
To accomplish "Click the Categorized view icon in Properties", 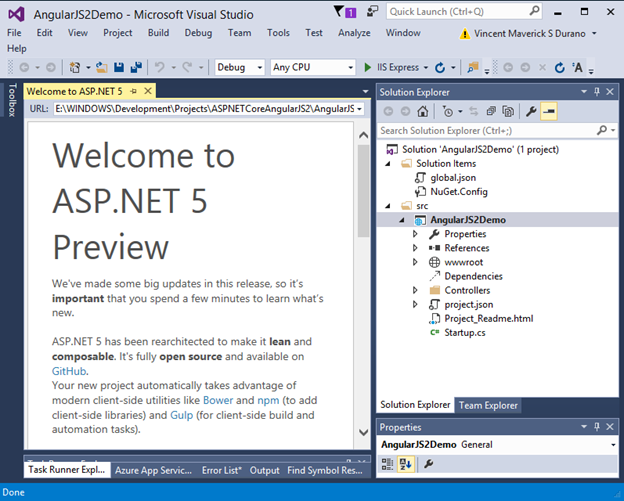I will tap(387, 464).
